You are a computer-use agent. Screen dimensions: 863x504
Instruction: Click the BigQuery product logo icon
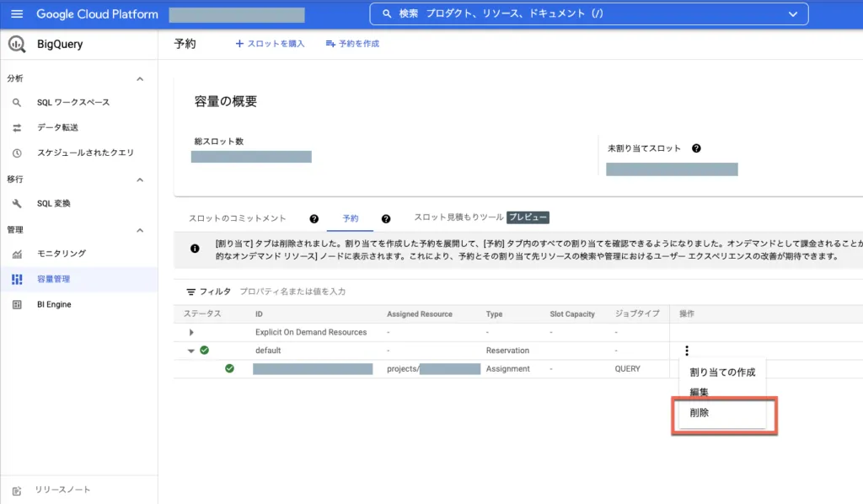(x=17, y=44)
